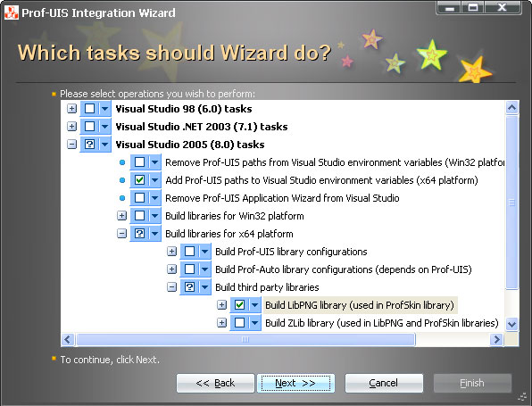
Task: Open dropdown arrow for Build ZLib library row
Action: (x=255, y=322)
